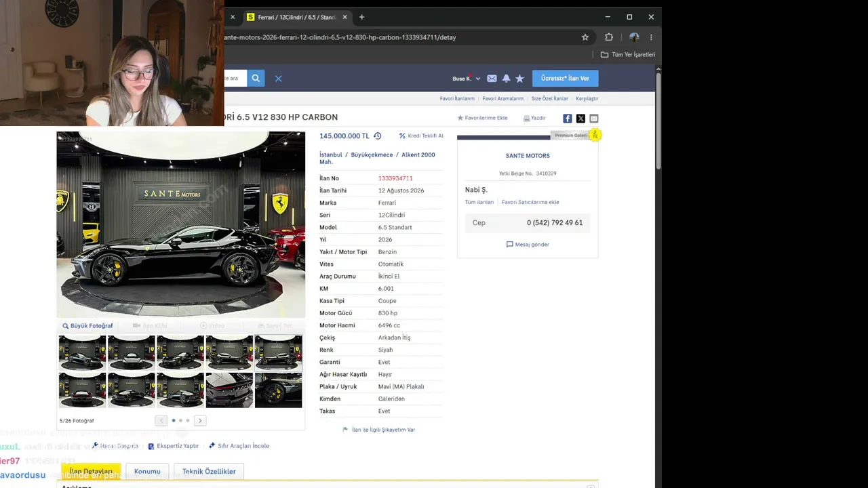The width and height of the screenshot is (868, 488).
Task: Close the first browser tab
Action: (x=233, y=17)
